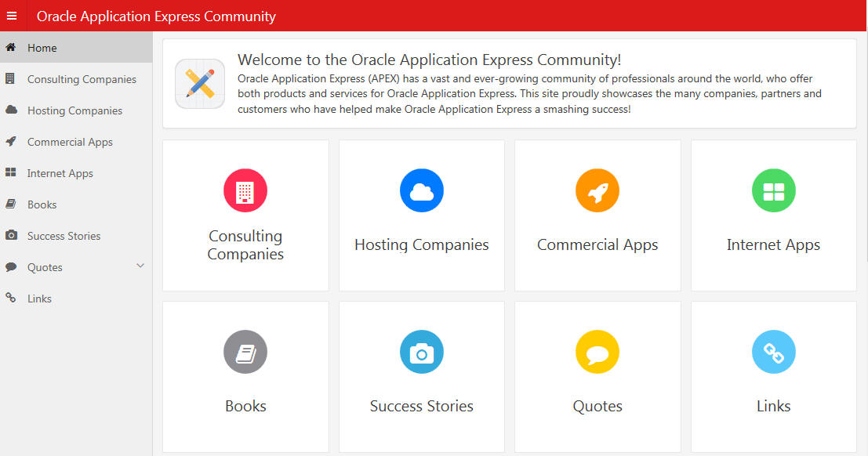Image resolution: width=868 pixels, height=456 pixels.
Task: Toggle the hamburger navigation menu
Action: [12, 16]
